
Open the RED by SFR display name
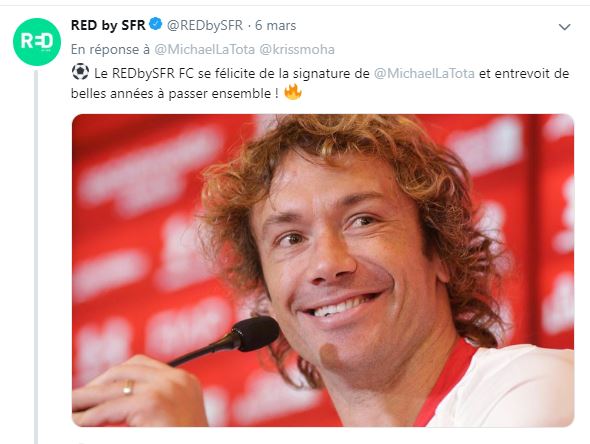pyautogui.click(x=108, y=25)
